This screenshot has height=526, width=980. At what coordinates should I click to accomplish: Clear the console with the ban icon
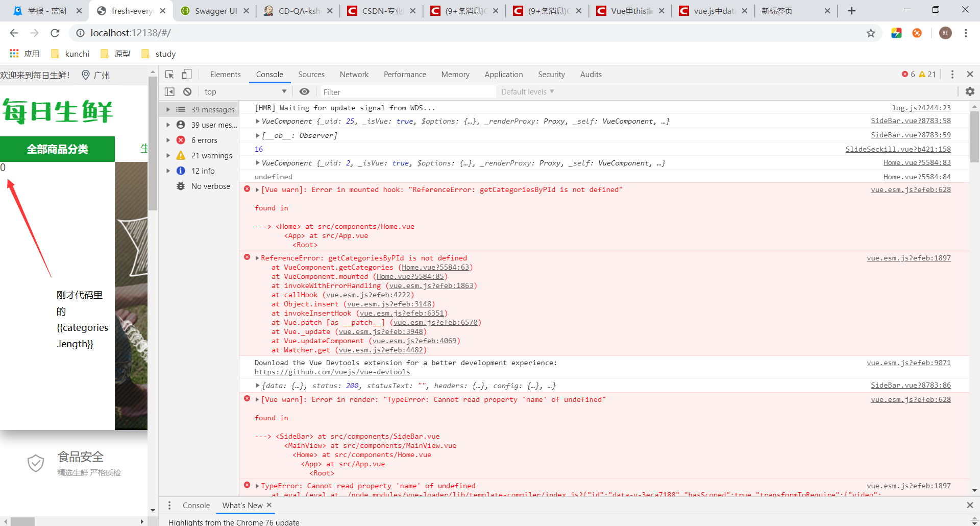tap(187, 92)
